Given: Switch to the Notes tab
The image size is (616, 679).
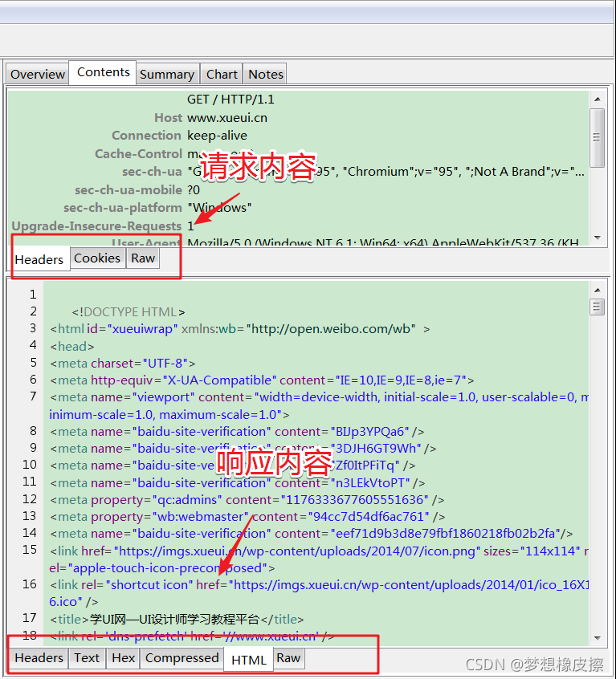Looking at the screenshot, I should click(x=266, y=74).
